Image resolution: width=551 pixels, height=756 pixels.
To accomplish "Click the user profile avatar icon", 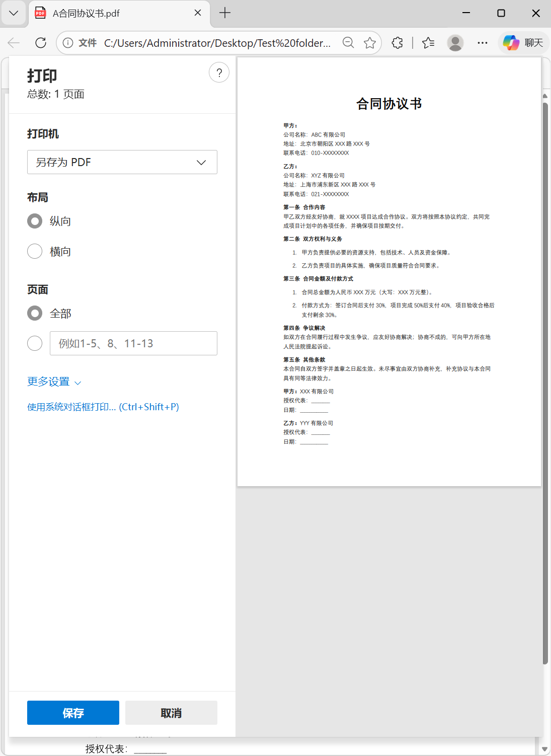I will (x=455, y=43).
